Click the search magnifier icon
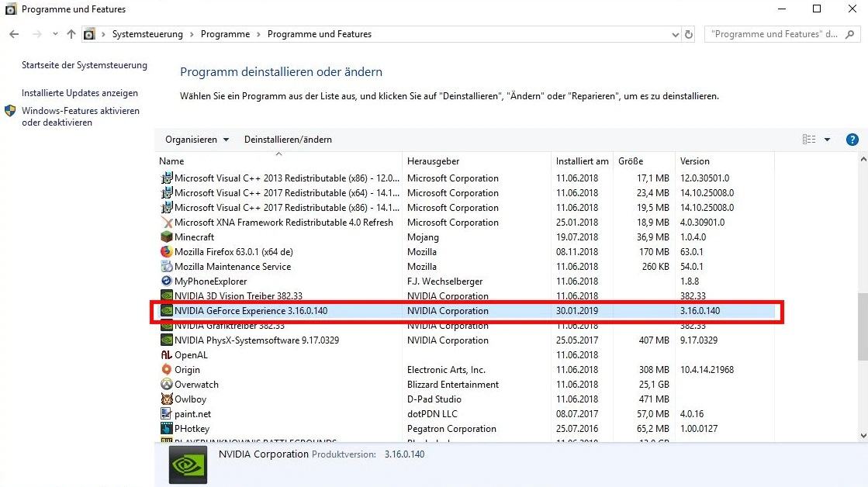 [849, 34]
